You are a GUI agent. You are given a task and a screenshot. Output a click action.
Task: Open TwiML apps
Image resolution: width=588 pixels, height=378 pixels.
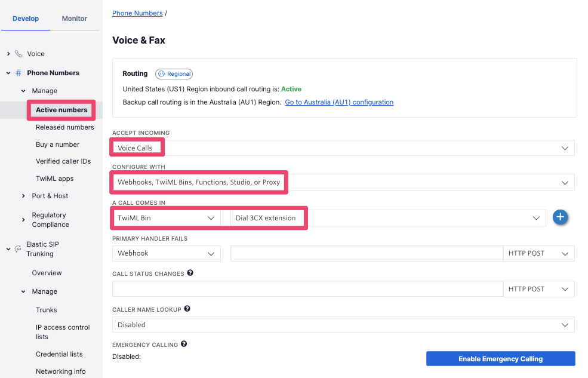click(54, 179)
